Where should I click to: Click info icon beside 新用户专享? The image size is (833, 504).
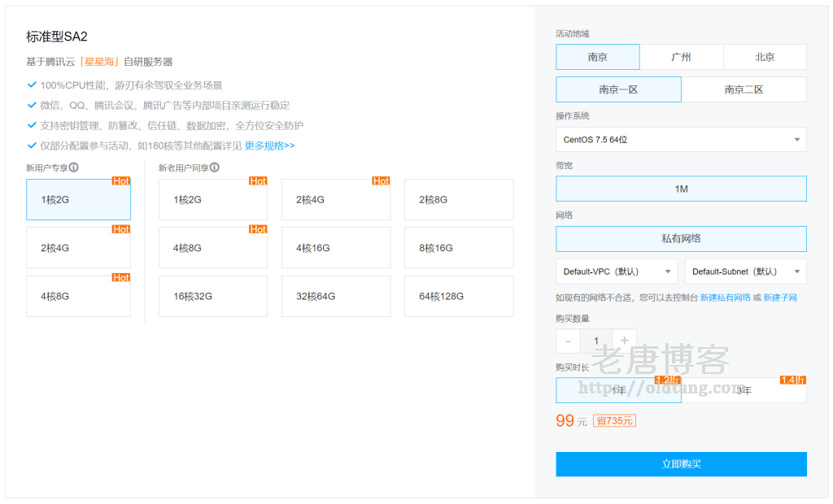(74, 167)
